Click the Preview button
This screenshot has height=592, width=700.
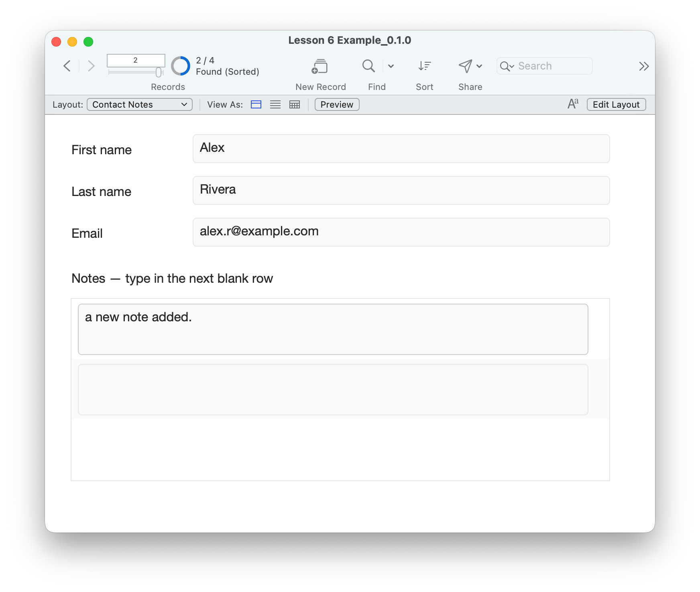tap(337, 104)
